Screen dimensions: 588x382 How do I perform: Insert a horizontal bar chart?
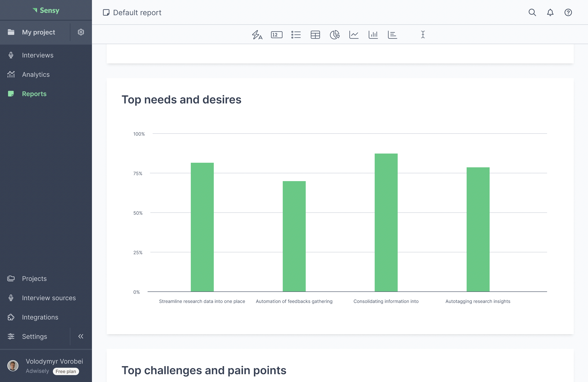tap(393, 35)
